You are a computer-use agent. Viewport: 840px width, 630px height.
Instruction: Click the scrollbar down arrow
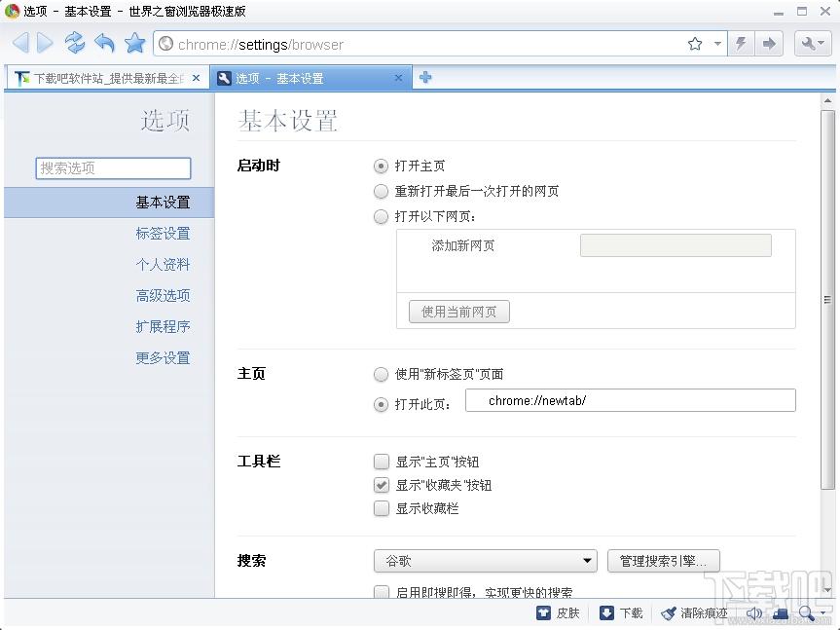coord(827,589)
